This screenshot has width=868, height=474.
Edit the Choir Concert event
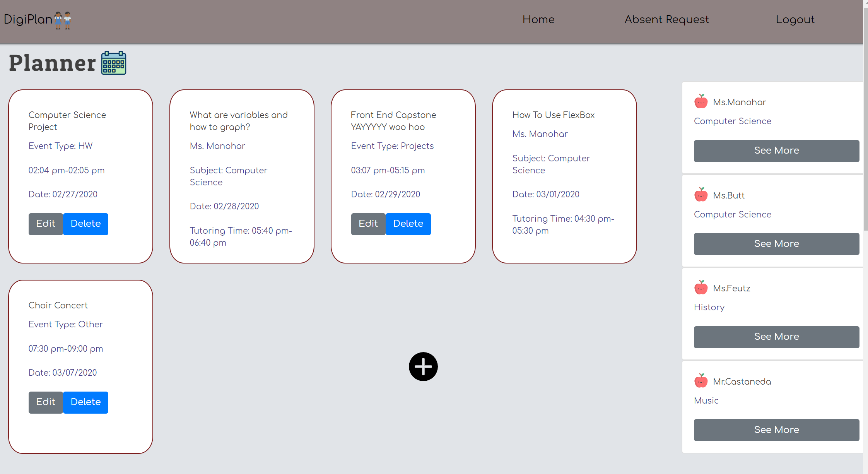[x=46, y=402]
